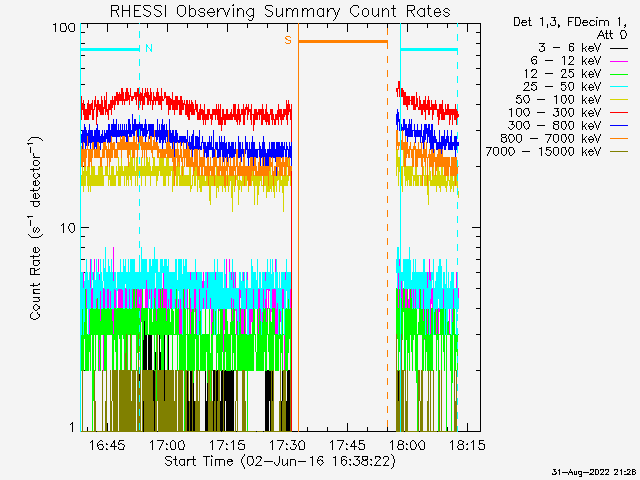Image resolution: width=640 pixels, height=480 pixels.
Task: Click the magenta line swatch for 6 - 12 keV
Action: (x=619, y=61)
